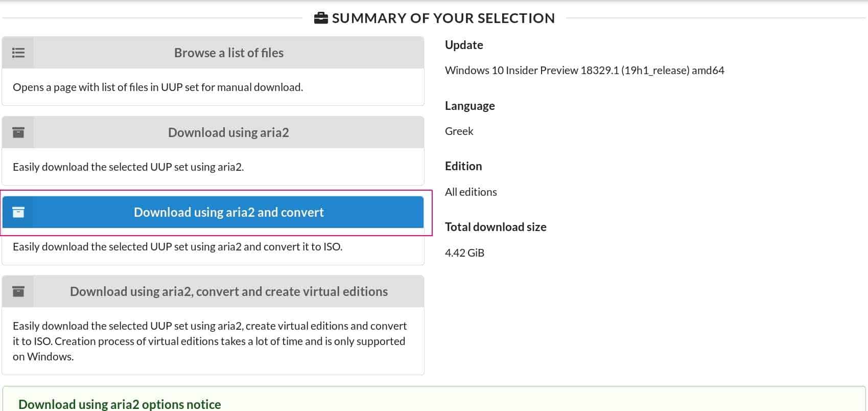Click the briefcase icon in the summary heading

pyautogui.click(x=321, y=18)
